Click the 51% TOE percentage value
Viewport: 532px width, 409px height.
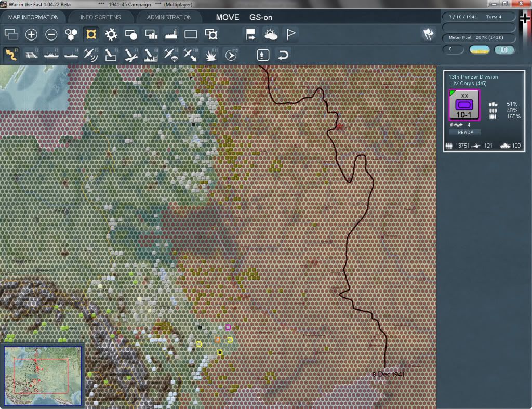pyautogui.click(x=512, y=104)
